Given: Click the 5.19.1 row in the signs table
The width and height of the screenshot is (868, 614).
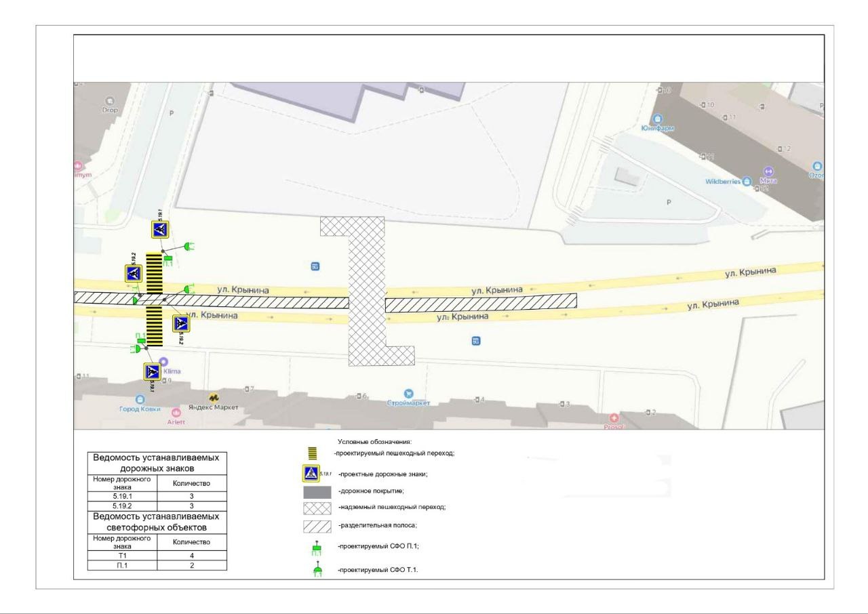Looking at the screenshot, I should 157,496.
